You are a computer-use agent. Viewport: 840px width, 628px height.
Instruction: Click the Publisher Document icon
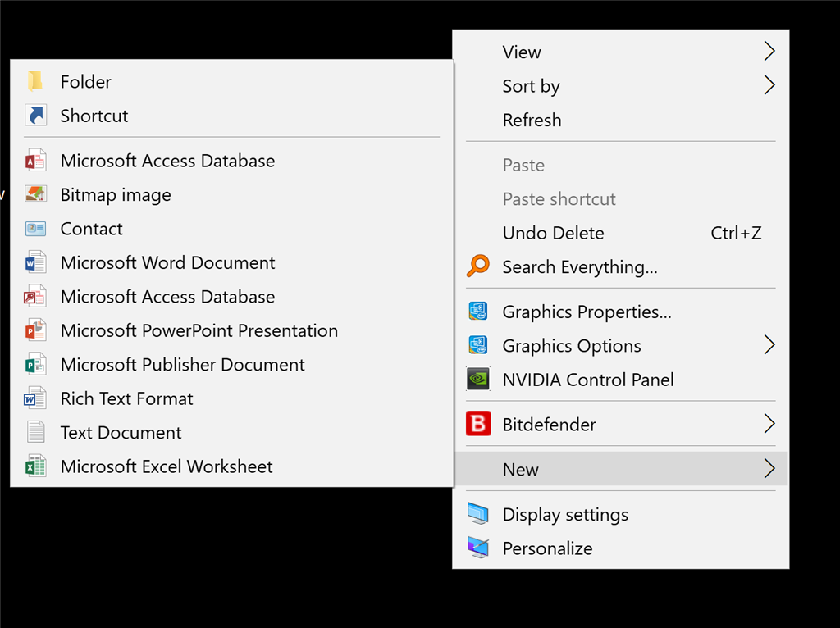tap(35, 365)
